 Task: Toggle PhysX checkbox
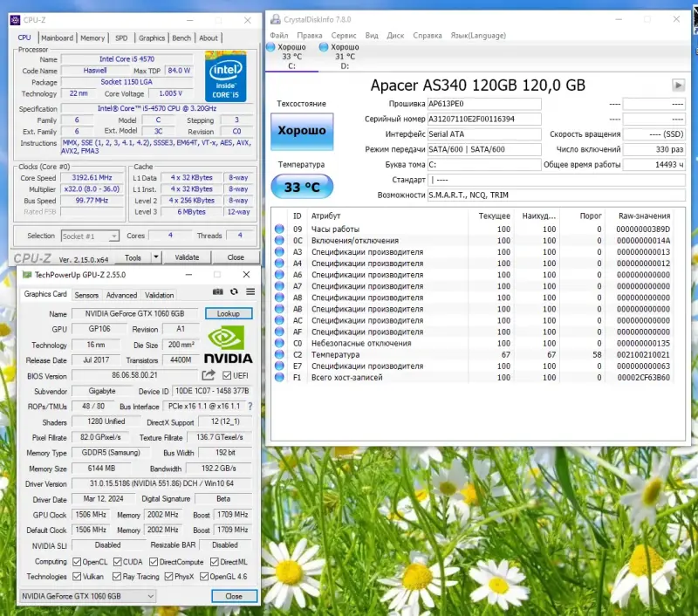coord(168,577)
